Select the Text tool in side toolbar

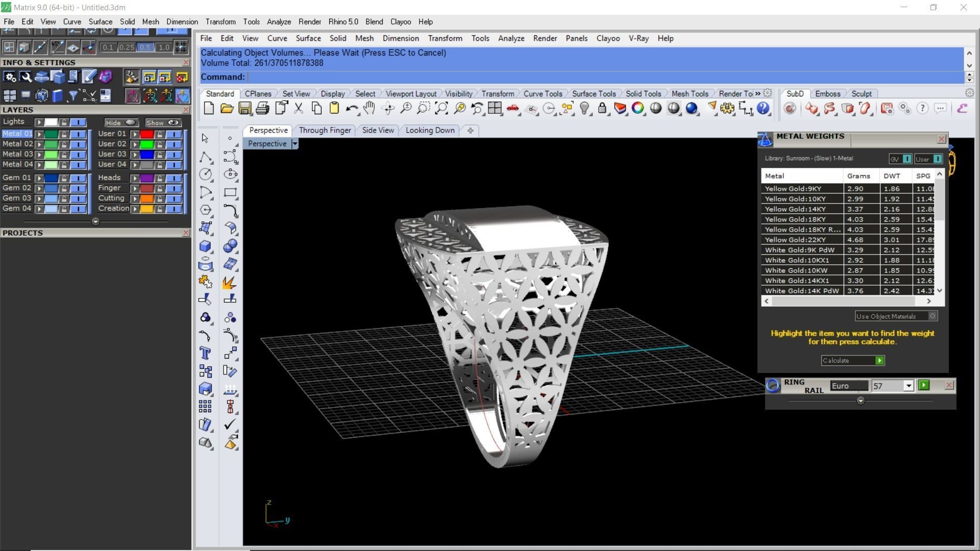(205, 353)
